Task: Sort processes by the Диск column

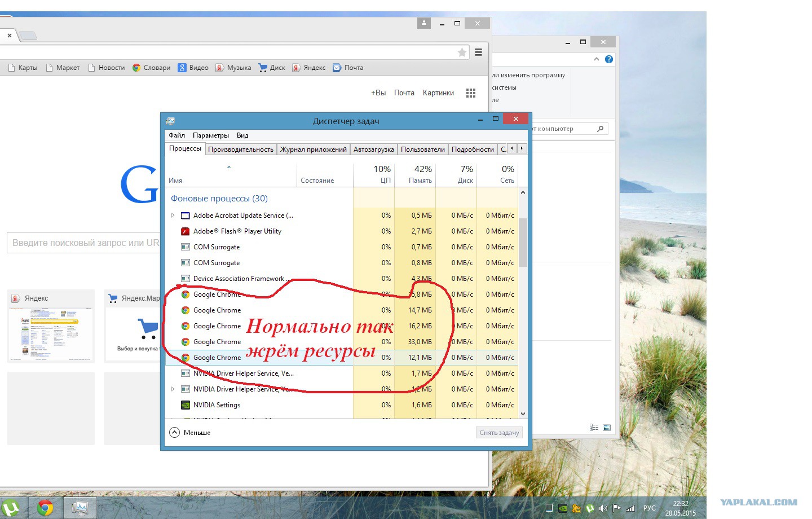Action: (x=456, y=174)
